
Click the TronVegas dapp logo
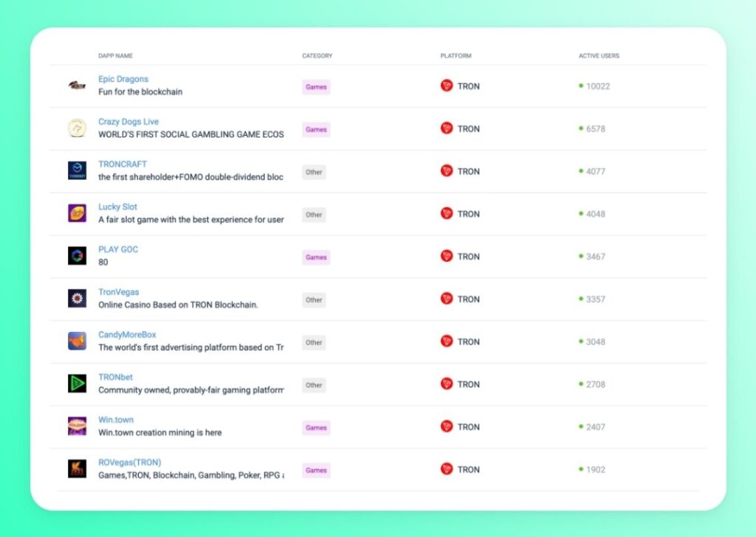point(77,299)
